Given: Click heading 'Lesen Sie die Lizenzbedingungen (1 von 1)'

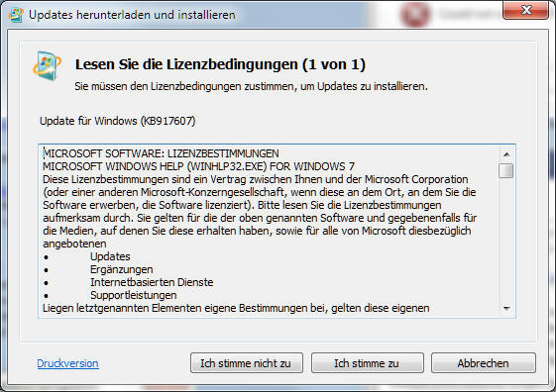Looking at the screenshot, I should coord(220,64).
